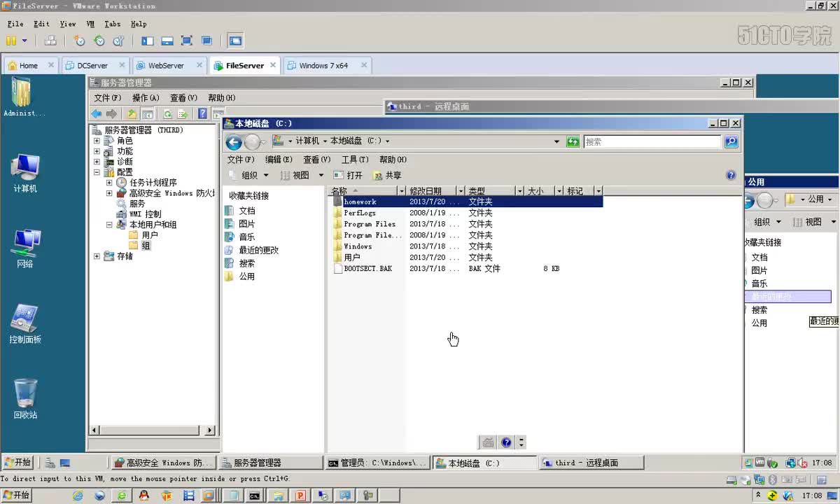Open 组织 dropdown in 本地磁盘 explorer toolbar
The height and width of the screenshot is (504, 840).
pyautogui.click(x=255, y=176)
